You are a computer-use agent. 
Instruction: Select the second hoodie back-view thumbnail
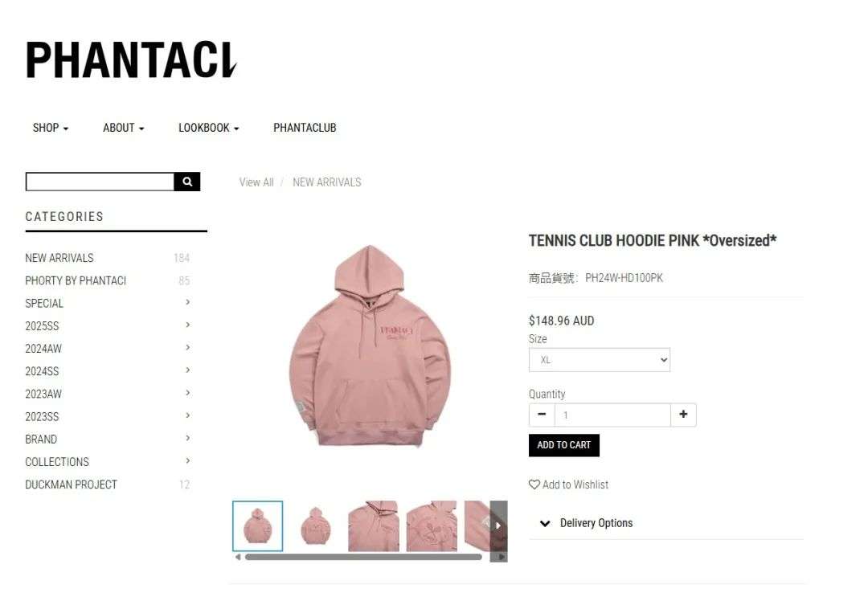[316, 525]
